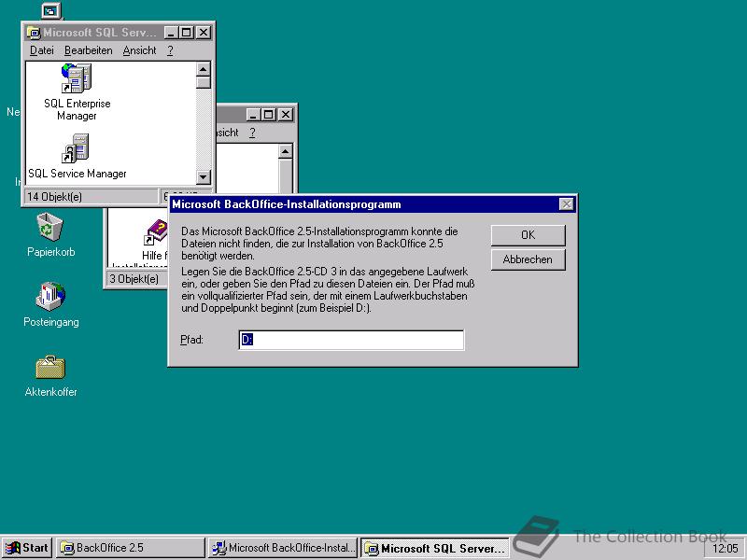Open the Bearbeiten menu
This screenshot has width=747, height=560.
click(89, 50)
